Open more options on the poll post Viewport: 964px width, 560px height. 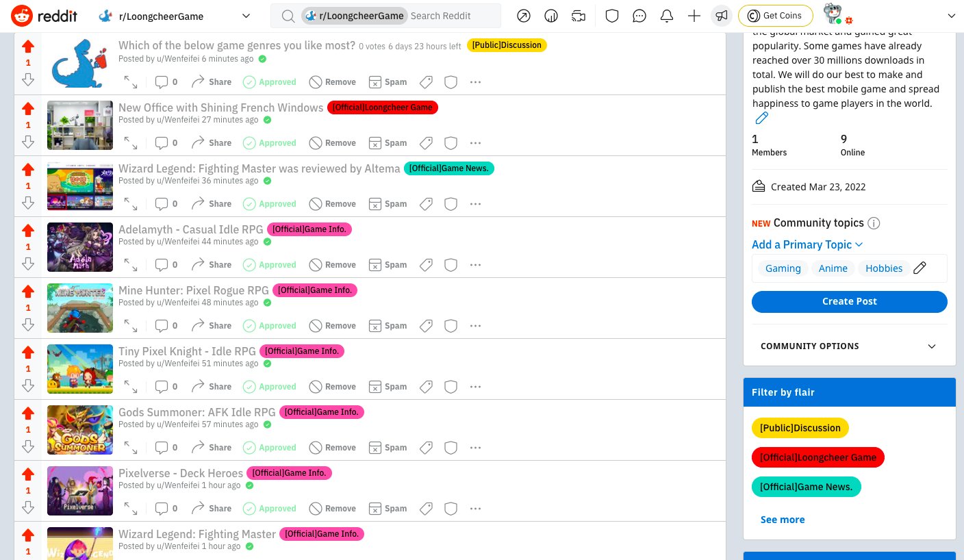(x=476, y=82)
